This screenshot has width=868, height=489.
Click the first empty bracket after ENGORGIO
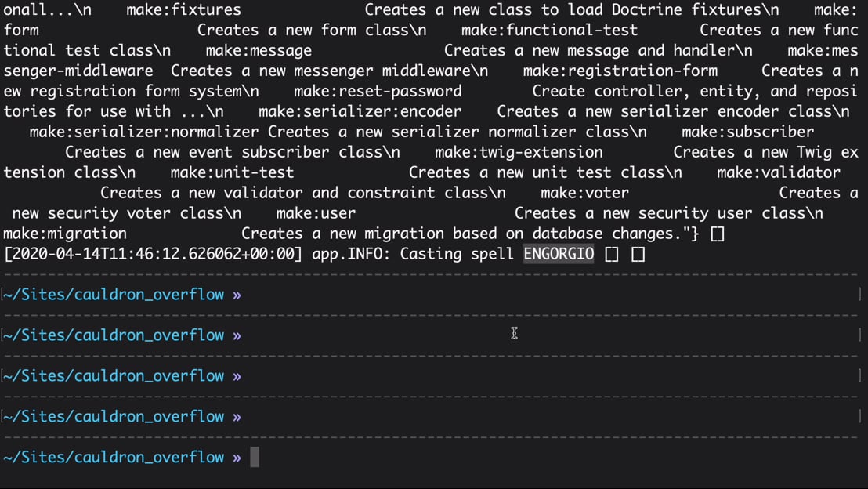(612, 254)
